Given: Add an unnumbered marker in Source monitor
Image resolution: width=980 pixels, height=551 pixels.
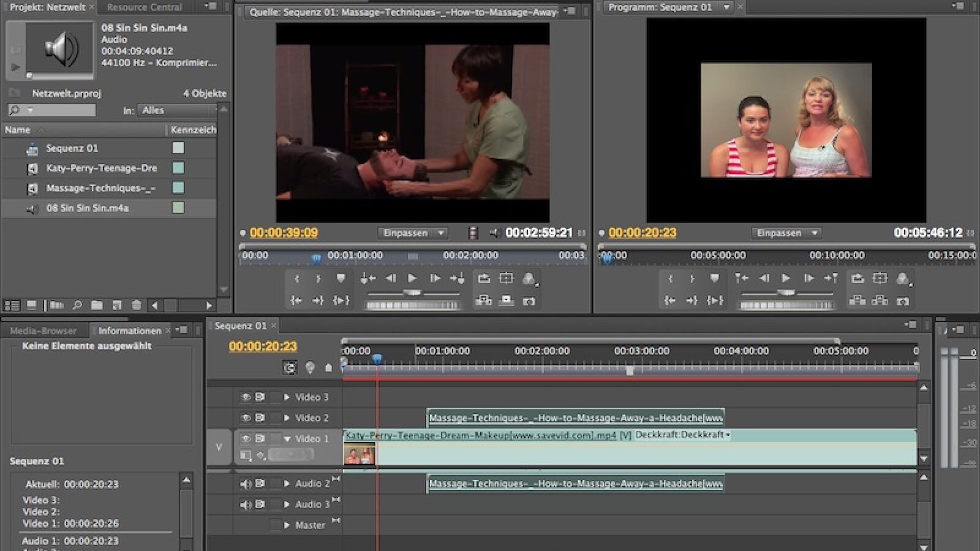Looking at the screenshot, I should tap(341, 279).
